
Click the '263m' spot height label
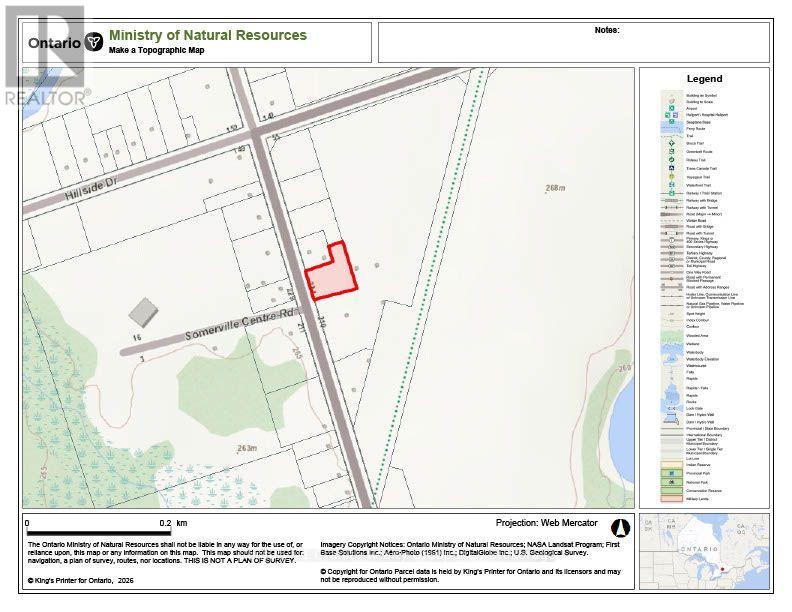coord(247,448)
